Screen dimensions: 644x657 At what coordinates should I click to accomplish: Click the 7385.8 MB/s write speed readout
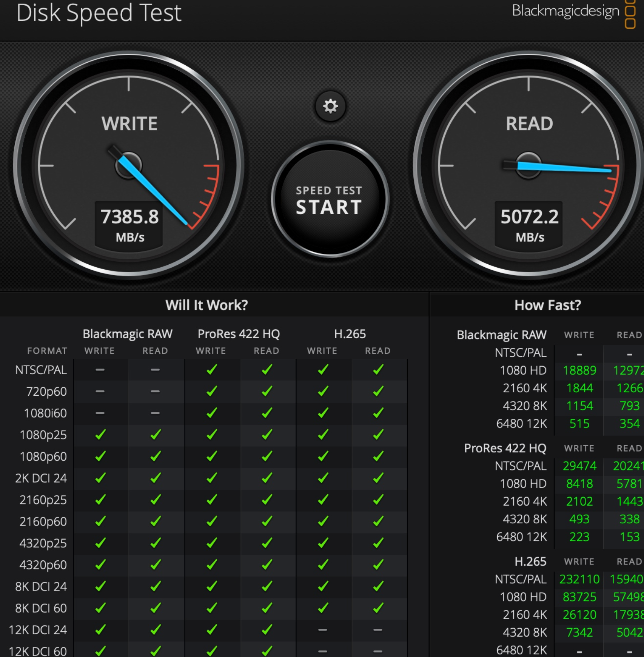[x=129, y=225]
